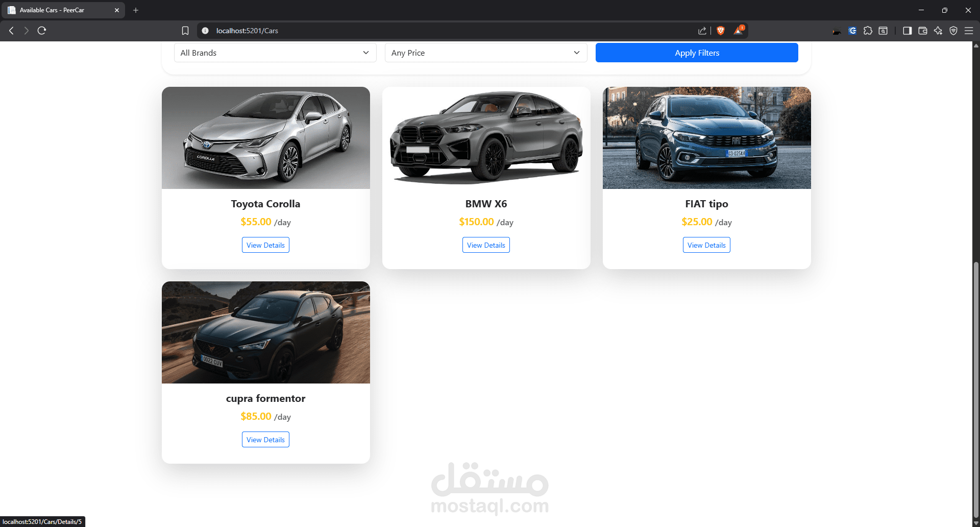The image size is (980, 527).
Task: Reload the page with refresh icon
Action: click(x=42, y=31)
